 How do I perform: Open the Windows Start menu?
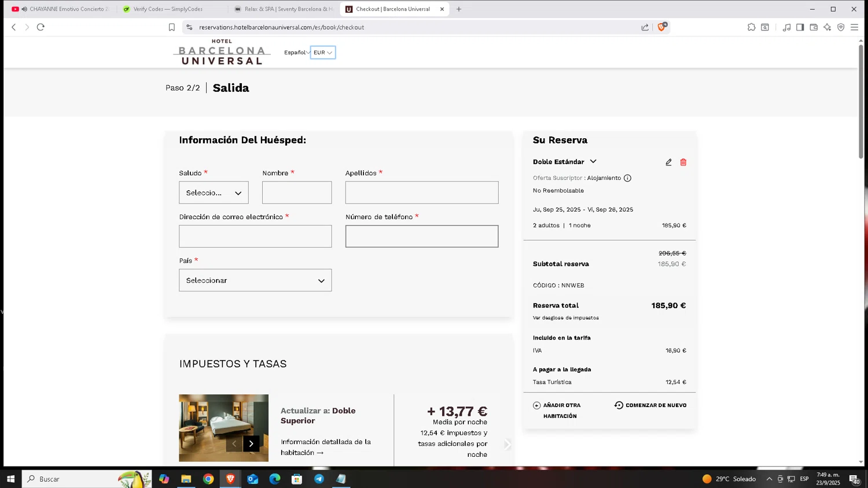(10, 479)
